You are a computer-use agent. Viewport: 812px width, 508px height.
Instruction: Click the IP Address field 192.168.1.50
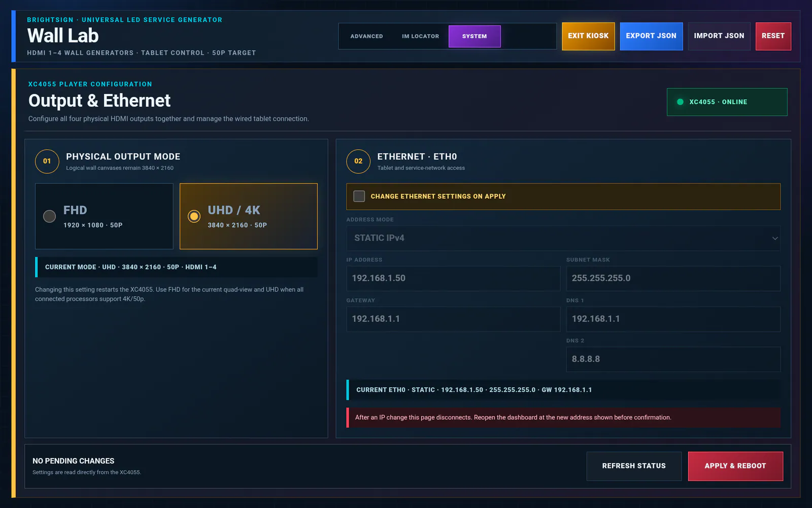pyautogui.click(x=453, y=278)
